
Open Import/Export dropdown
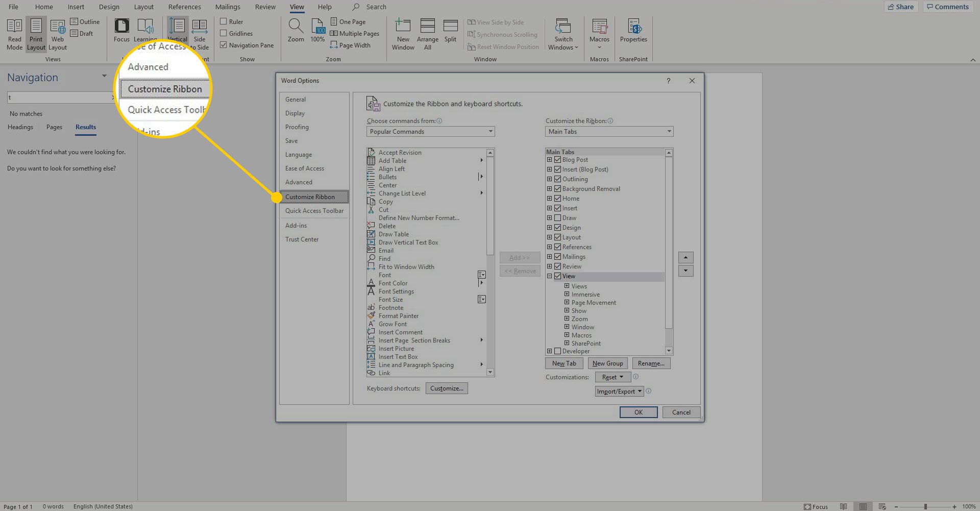coord(619,392)
